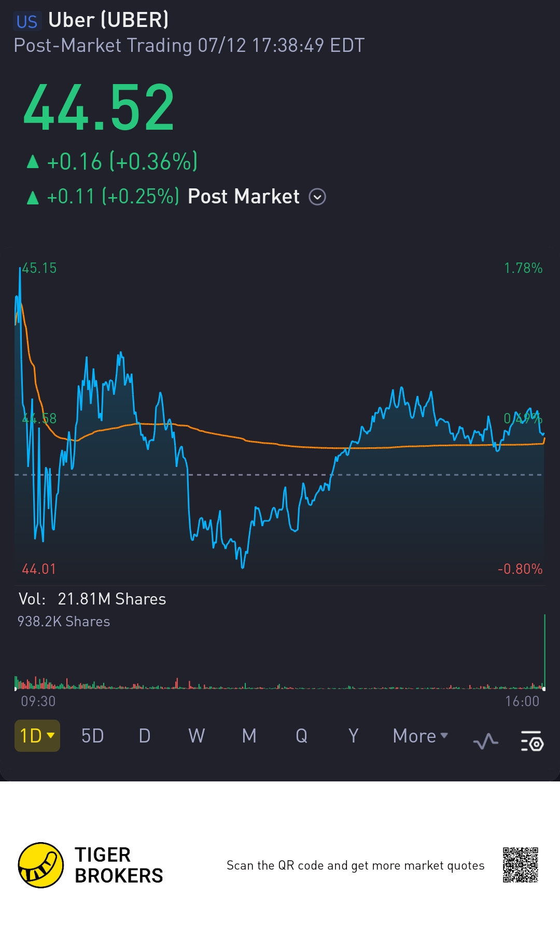560x949 pixels.
Task: Tap the TIGER BROKERS brand text
Action: [x=119, y=865]
